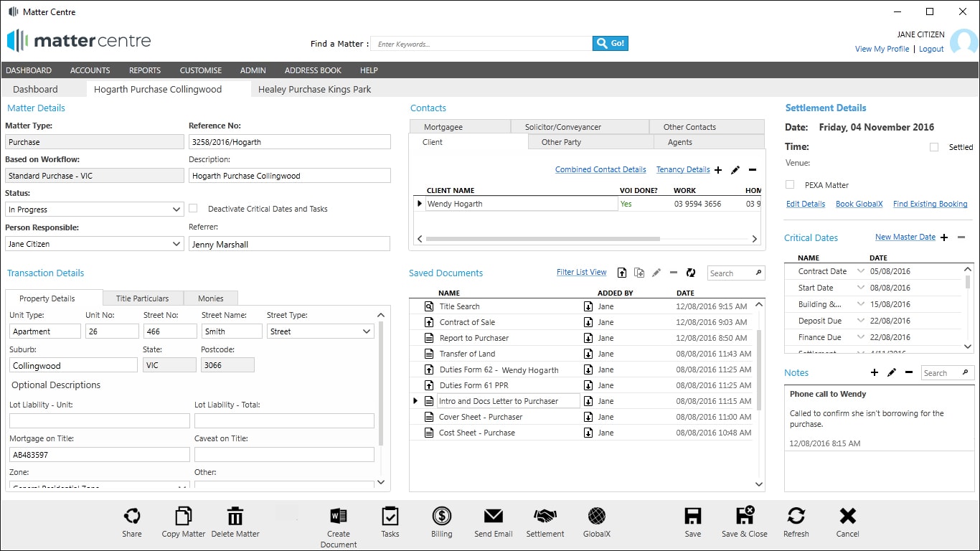Click the copy-add document icon in Saved Documents
The image size is (980, 551).
[x=639, y=273]
